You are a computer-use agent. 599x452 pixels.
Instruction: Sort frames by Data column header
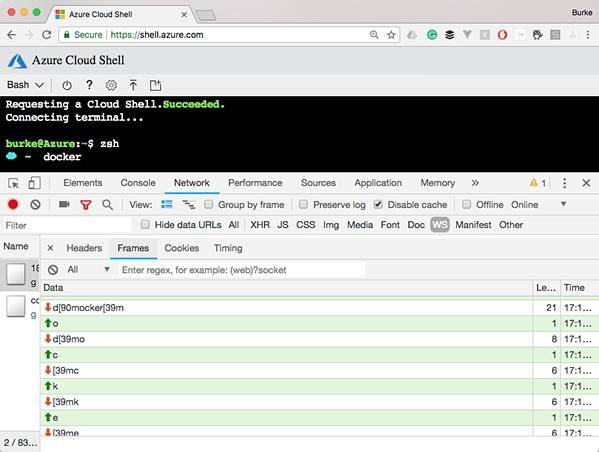287,288
